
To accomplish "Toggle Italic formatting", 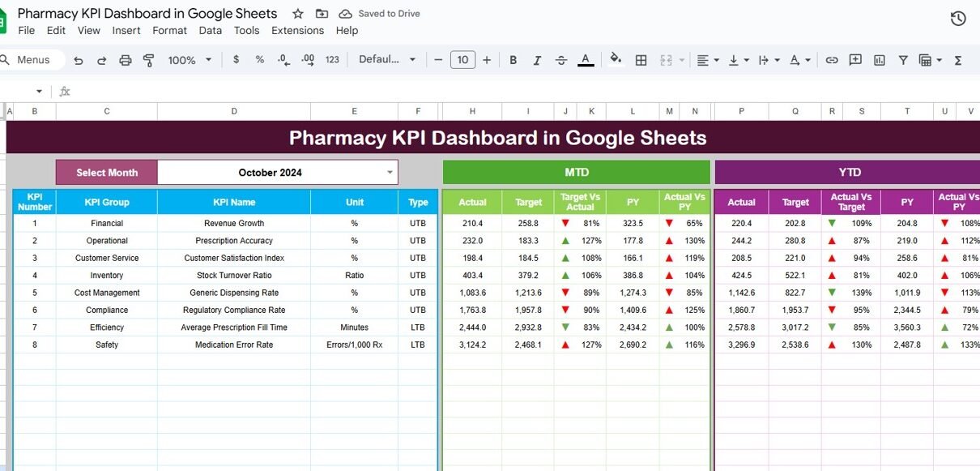I will coord(536,60).
